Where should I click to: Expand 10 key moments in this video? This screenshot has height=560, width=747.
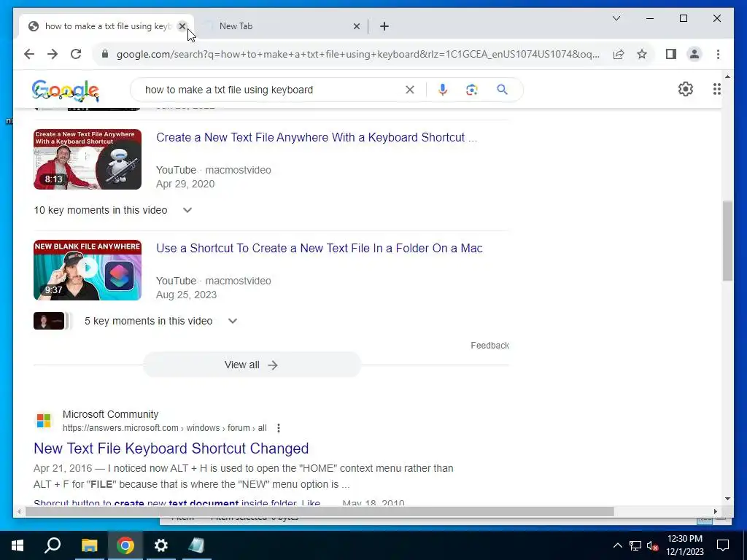[x=187, y=210]
